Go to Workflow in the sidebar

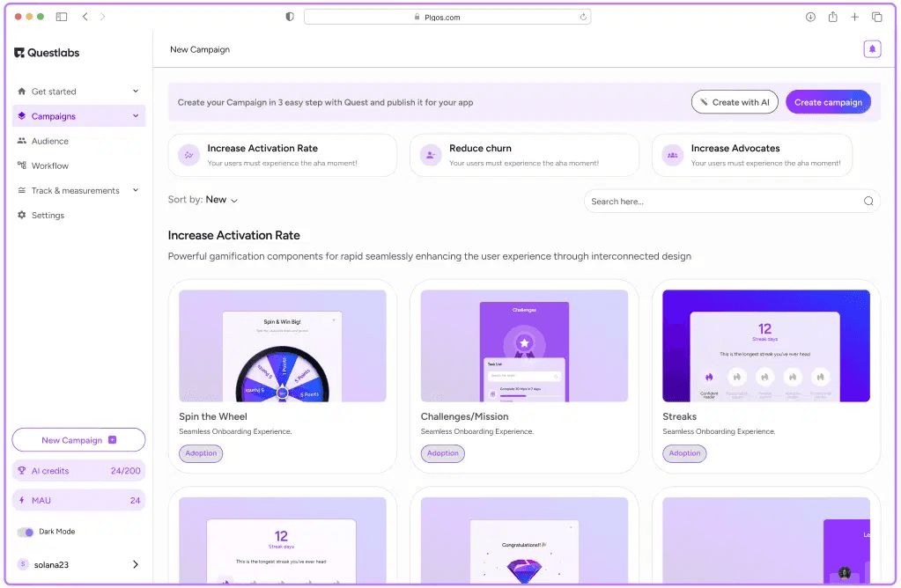[50, 165]
